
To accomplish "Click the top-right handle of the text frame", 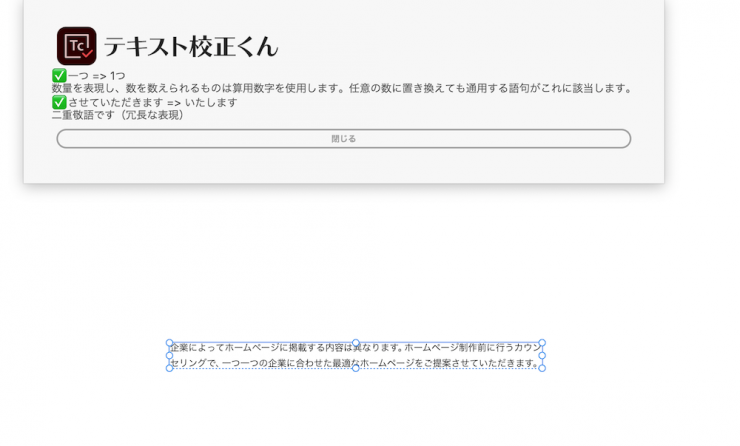I will 542,343.
